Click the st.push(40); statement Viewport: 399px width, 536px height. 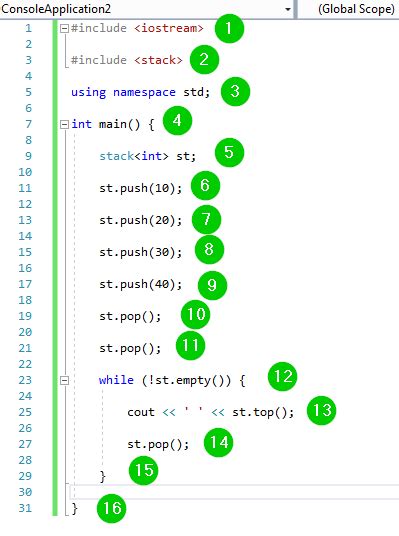(x=141, y=284)
